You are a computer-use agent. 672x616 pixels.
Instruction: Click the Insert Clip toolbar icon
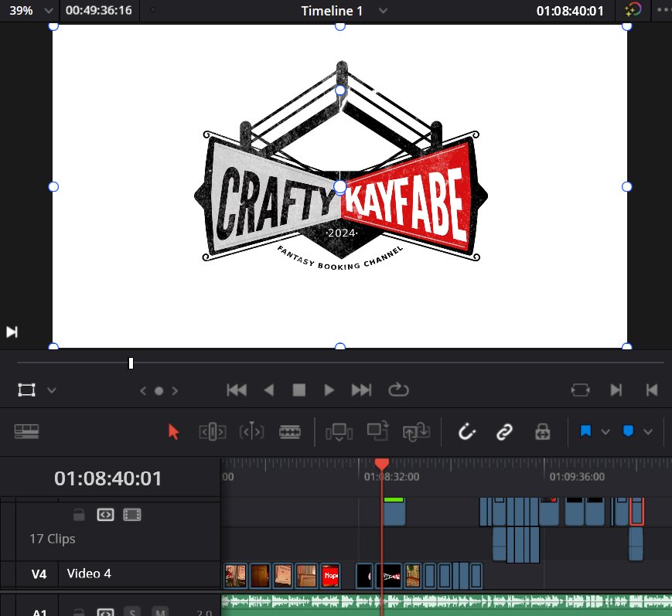[x=339, y=432]
